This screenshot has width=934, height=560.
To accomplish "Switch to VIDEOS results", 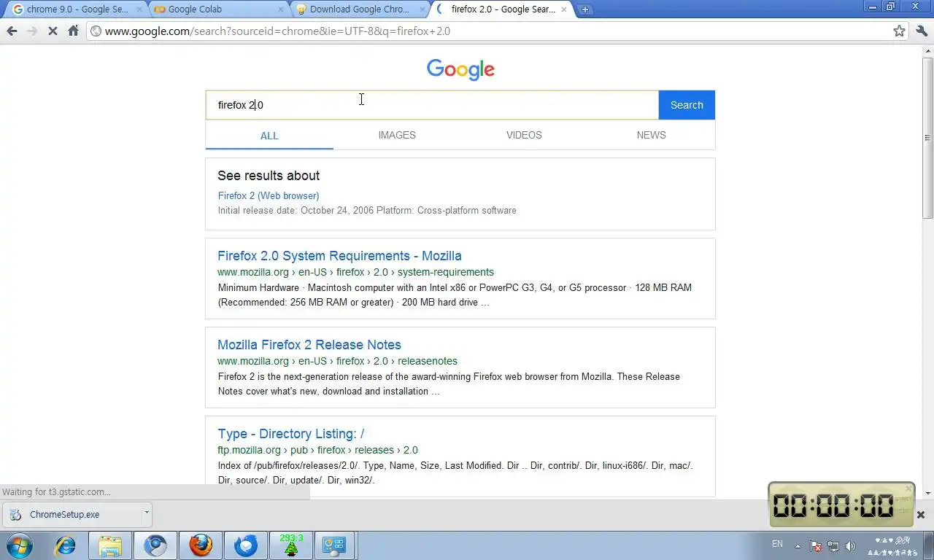I will pos(524,135).
